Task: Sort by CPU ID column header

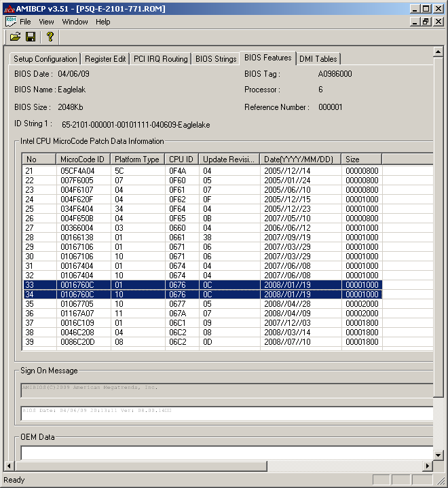Action: [x=182, y=159]
